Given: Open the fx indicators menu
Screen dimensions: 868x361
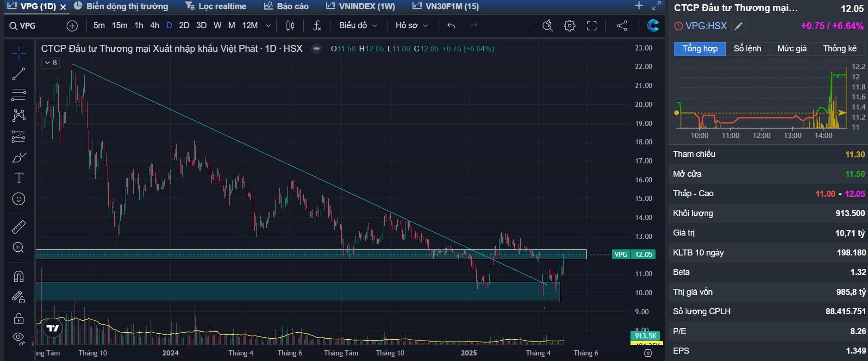Looking at the screenshot, I should click(x=317, y=26).
